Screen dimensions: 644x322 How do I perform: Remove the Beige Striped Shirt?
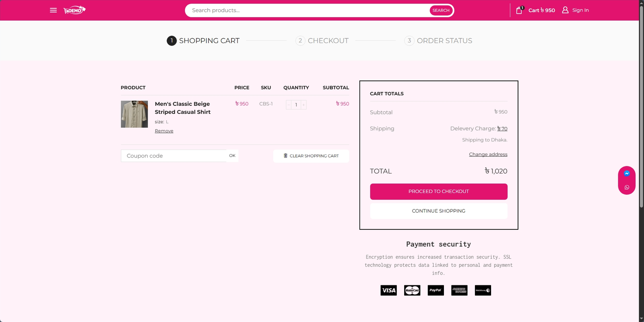tap(164, 131)
